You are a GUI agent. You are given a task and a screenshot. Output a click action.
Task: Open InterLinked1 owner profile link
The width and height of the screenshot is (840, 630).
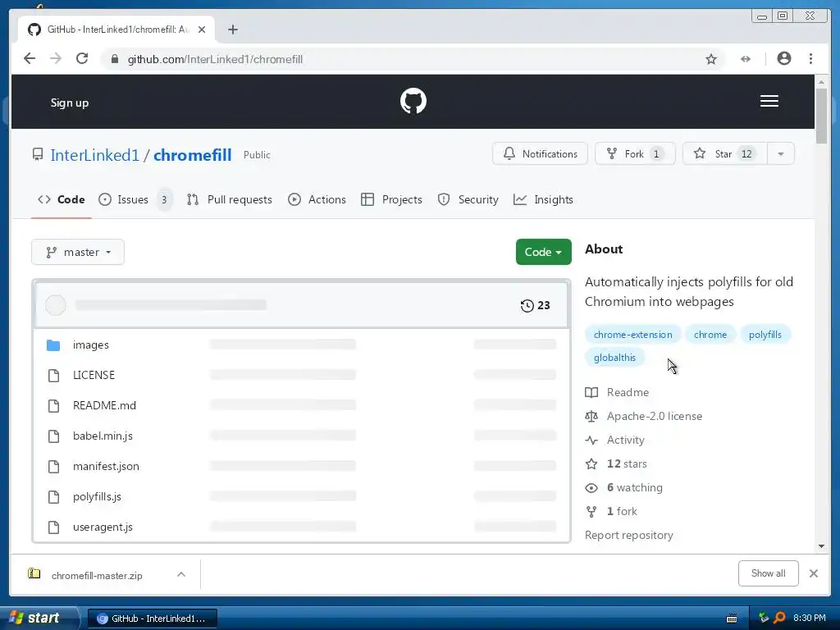(95, 155)
